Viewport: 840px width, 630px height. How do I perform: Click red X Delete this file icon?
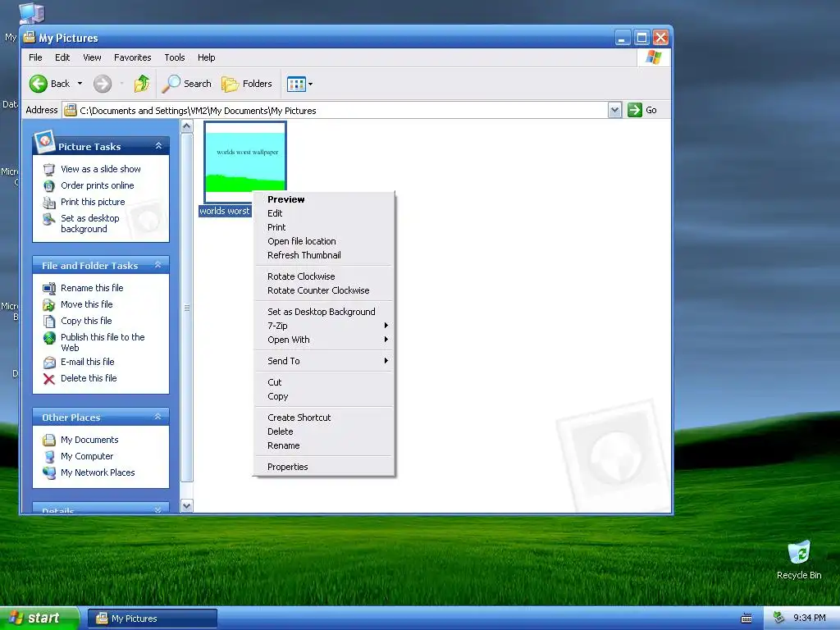48,379
